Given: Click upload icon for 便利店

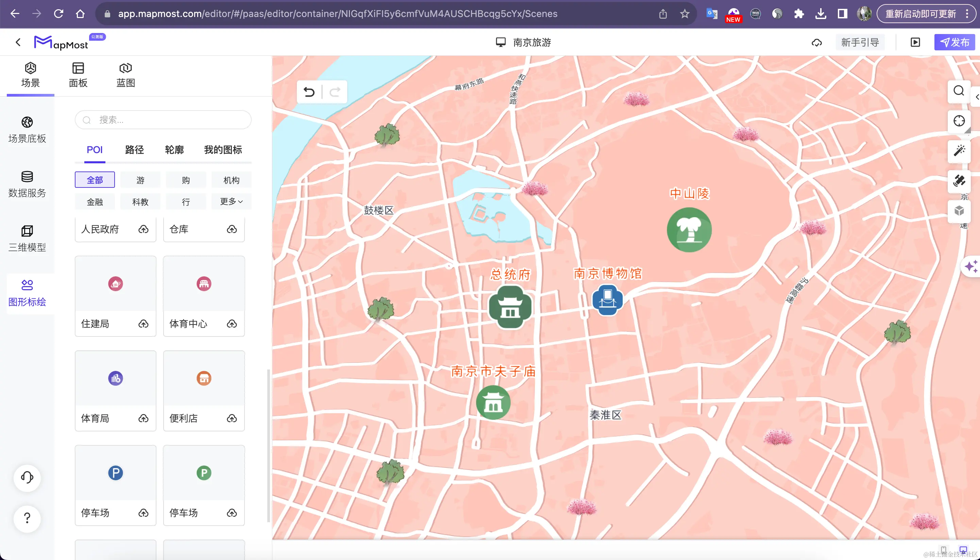Looking at the screenshot, I should [x=232, y=418].
